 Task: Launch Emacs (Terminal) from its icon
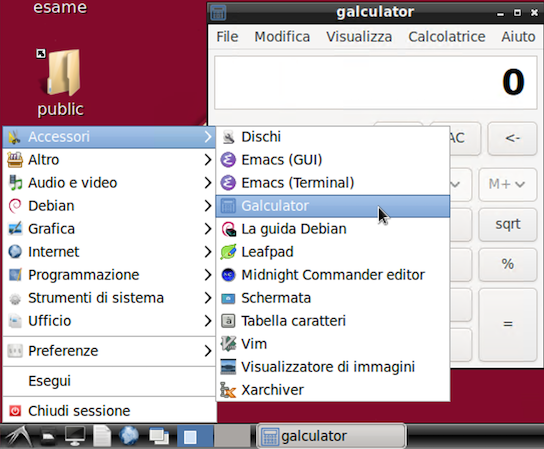228,183
